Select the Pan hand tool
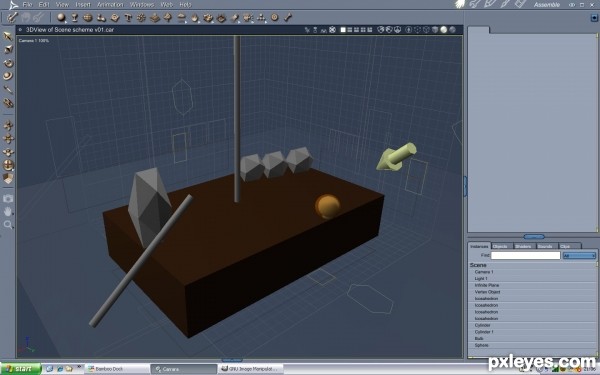The image size is (600, 375). [x=8, y=211]
